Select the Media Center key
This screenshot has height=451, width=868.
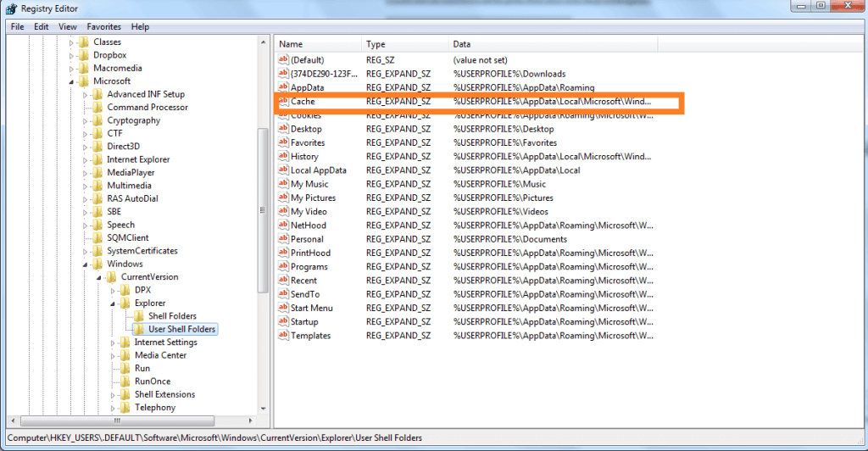(x=160, y=355)
